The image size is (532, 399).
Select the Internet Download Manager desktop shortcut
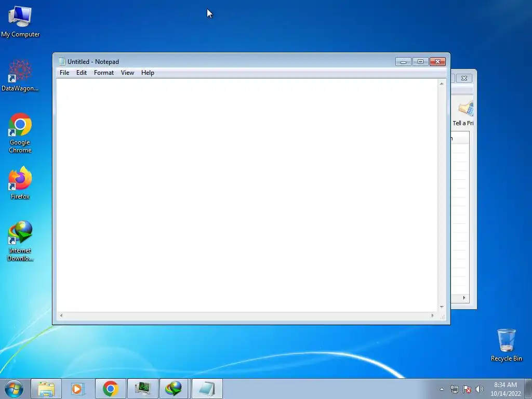[x=20, y=241]
